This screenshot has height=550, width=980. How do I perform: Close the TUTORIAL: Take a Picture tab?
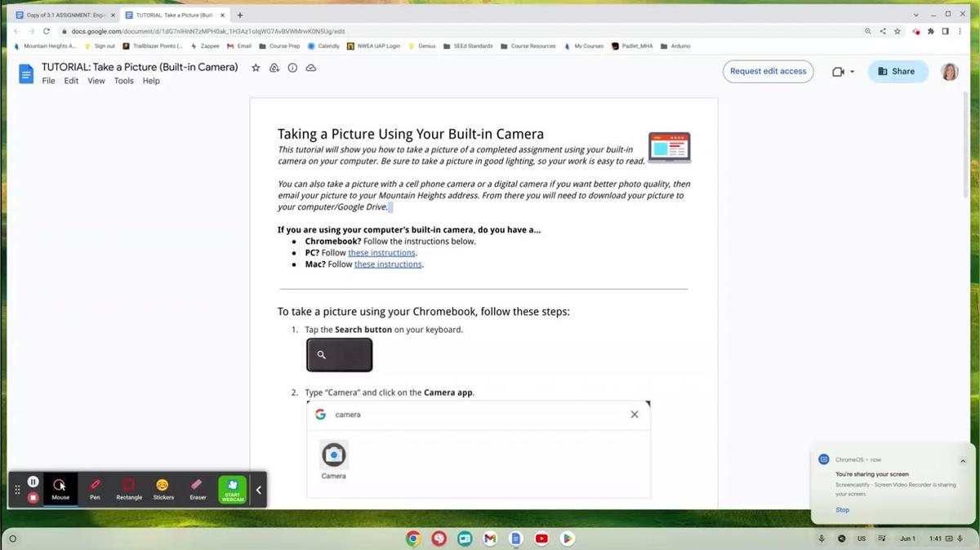pyautogui.click(x=223, y=15)
